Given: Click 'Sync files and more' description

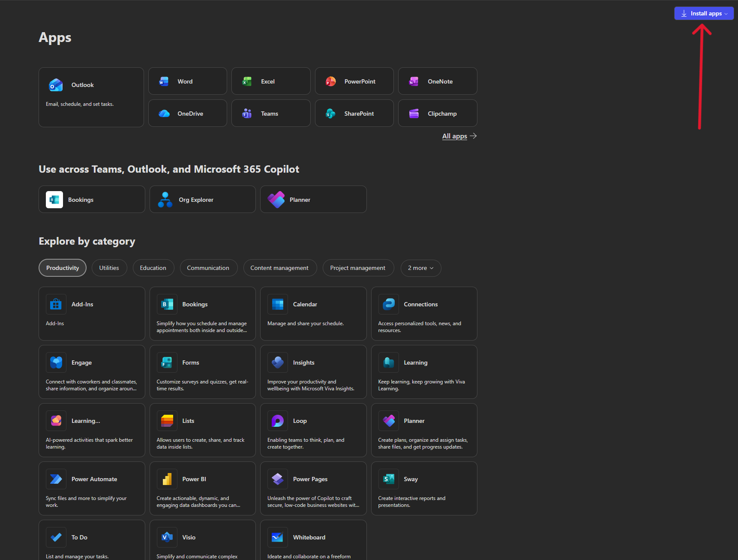Looking at the screenshot, I should [x=86, y=502].
